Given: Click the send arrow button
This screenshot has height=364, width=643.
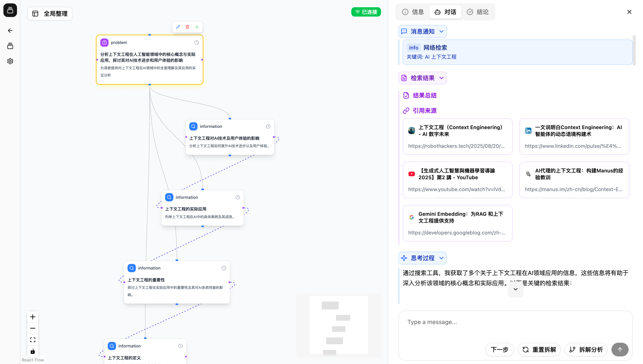Looking at the screenshot, I should click(x=620, y=350).
